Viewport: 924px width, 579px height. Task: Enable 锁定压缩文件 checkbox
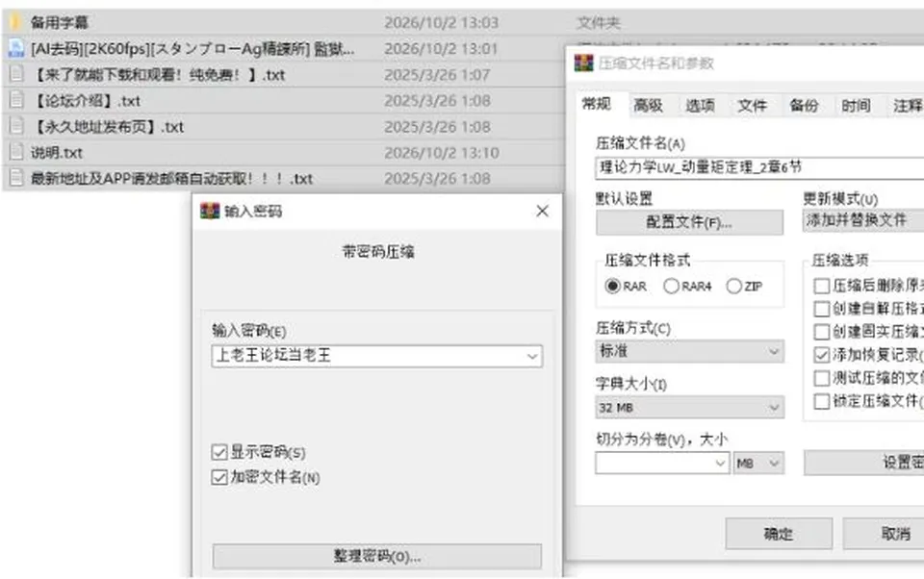821,401
